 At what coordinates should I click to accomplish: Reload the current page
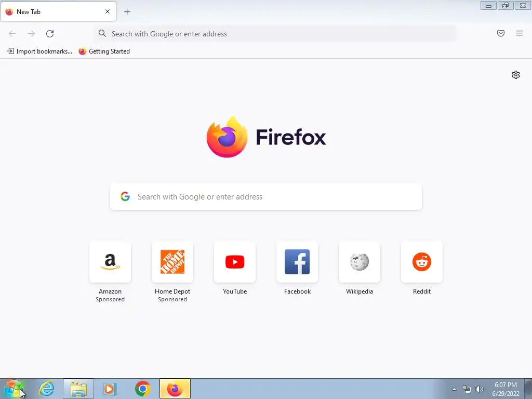pos(50,34)
